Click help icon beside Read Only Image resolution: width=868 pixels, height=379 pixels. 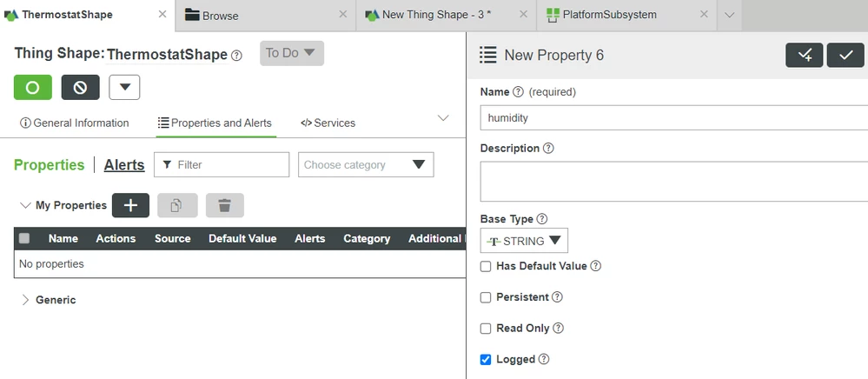(x=559, y=328)
